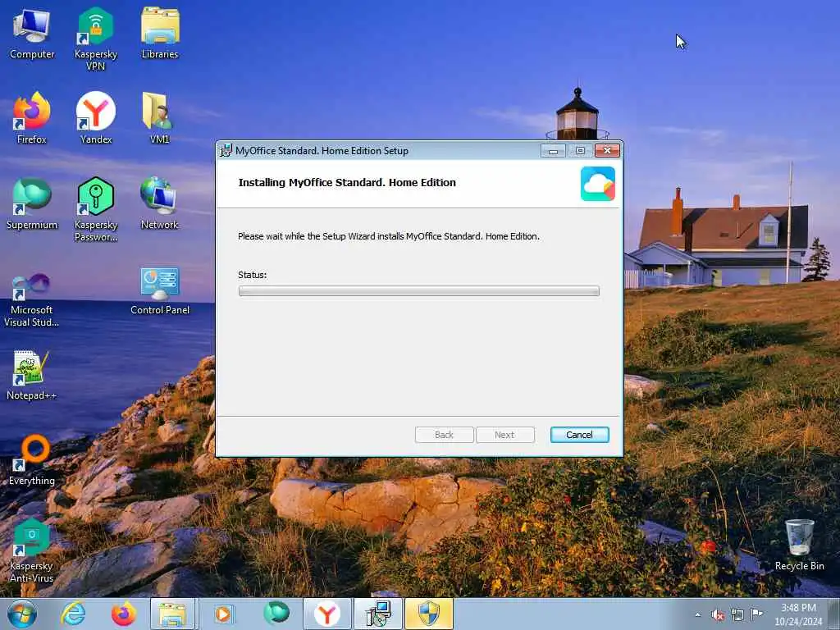Image resolution: width=840 pixels, height=630 pixels.
Task: Open the Computer desktop icon
Action: pyautogui.click(x=32, y=33)
